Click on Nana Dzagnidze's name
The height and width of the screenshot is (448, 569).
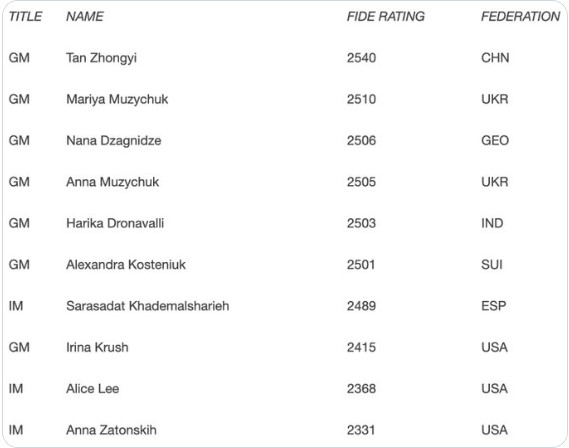114,141
